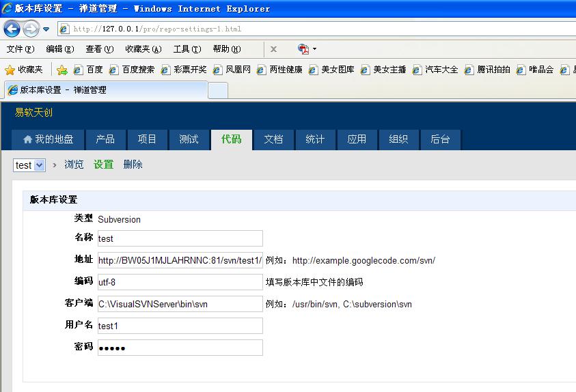Click the empty new tab button
The width and height of the screenshot is (576, 392).
[218, 91]
